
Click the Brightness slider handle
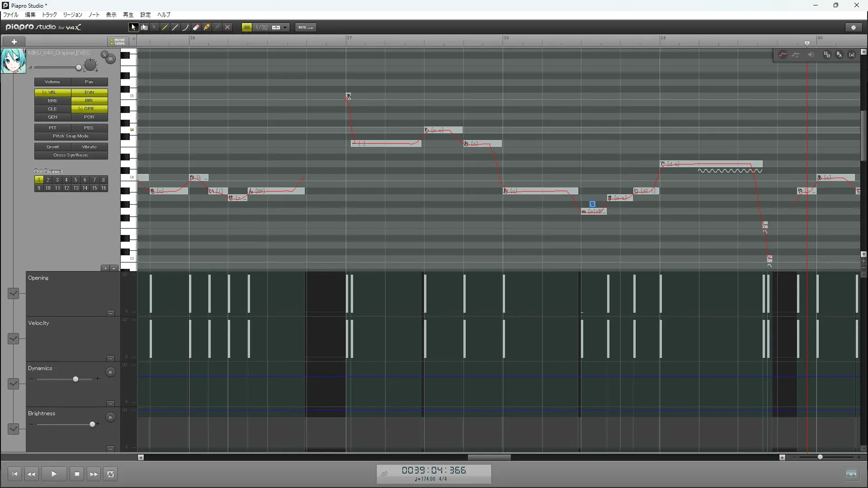point(93,424)
